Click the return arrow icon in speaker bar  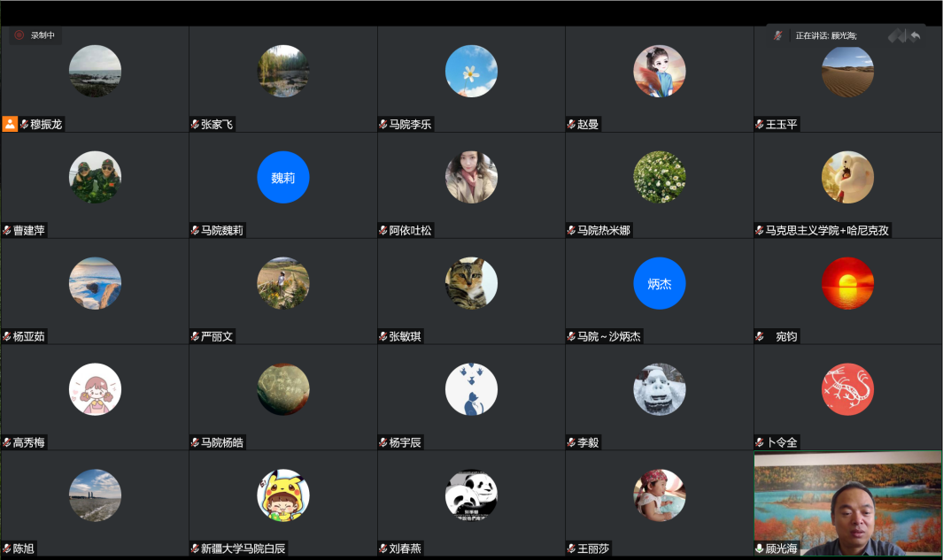click(915, 35)
